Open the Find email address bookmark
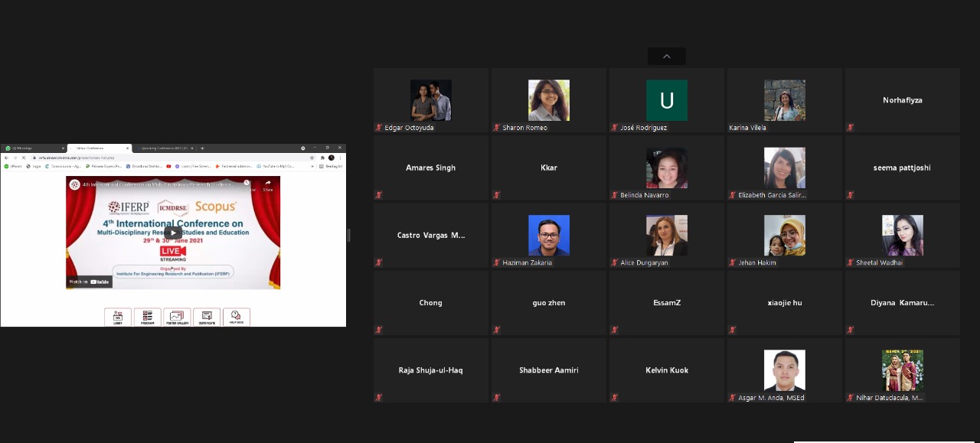The image size is (980, 443). [234, 166]
